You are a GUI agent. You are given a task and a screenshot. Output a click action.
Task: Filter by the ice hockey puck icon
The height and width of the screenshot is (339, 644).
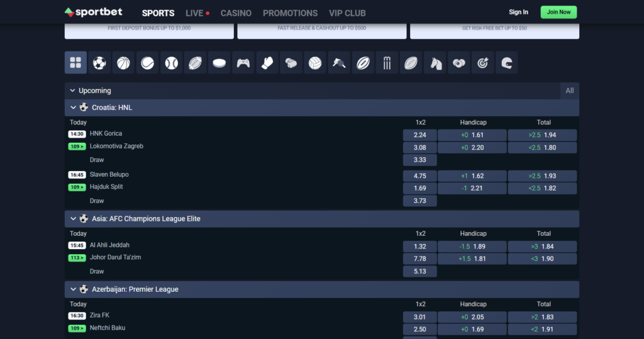219,62
